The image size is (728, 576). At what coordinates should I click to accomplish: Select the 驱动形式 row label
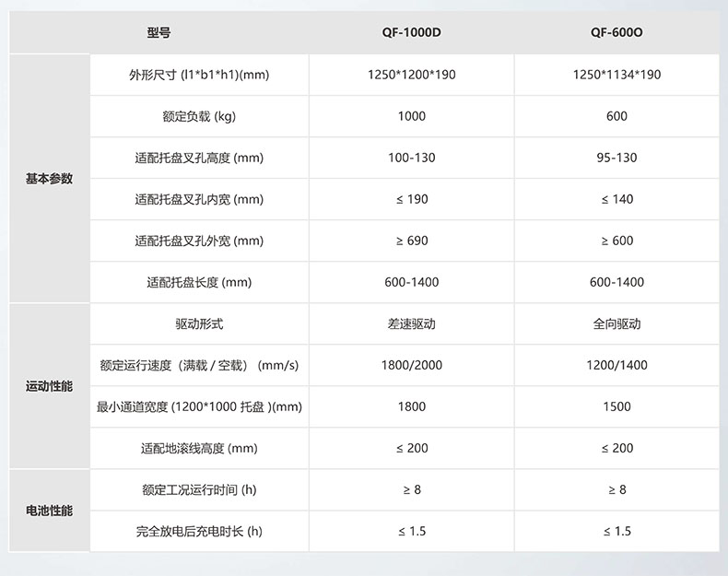199,323
